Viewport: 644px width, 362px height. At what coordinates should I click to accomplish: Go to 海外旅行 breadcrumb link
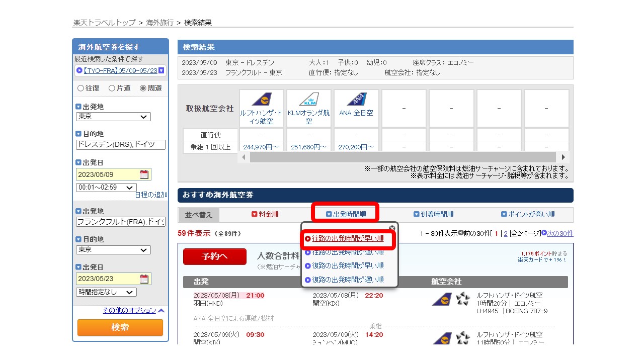click(x=160, y=23)
